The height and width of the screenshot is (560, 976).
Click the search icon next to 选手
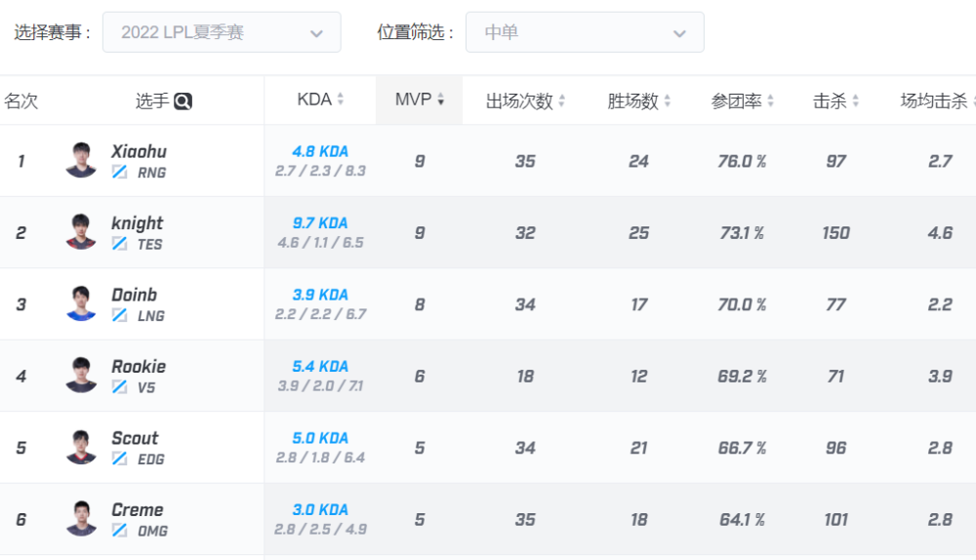(183, 101)
